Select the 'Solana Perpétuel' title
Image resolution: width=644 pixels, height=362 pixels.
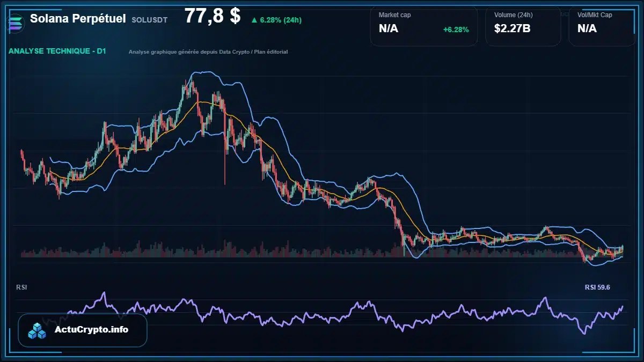point(78,18)
